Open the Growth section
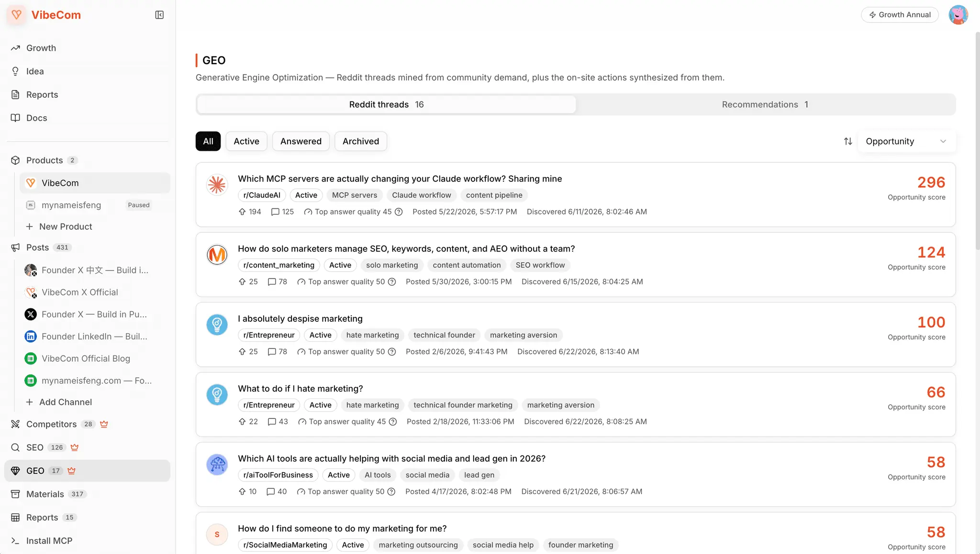980x554 pixels. (87, 48)
